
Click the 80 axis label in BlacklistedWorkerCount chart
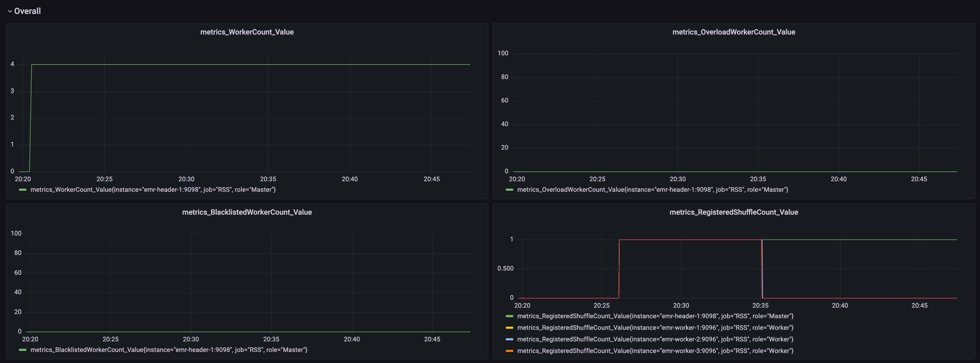point(18,253)
